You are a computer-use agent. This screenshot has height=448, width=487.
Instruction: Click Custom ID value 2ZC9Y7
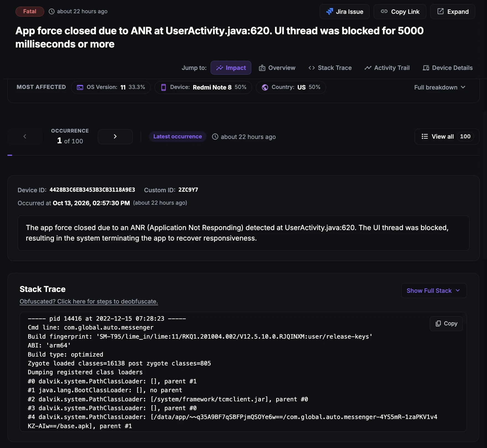pyautogui.click(x=188, y=190)
